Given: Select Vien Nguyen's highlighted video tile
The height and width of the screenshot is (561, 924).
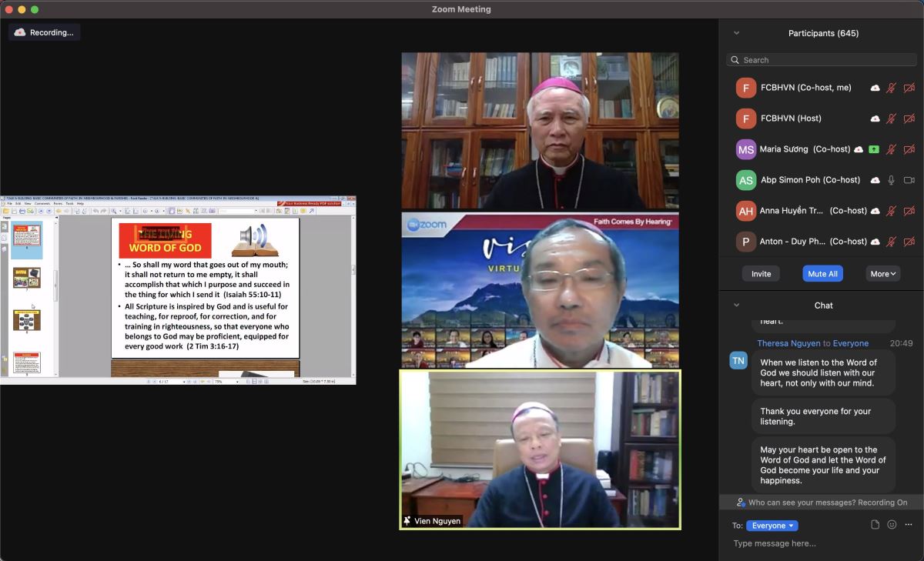Looking at the screenshot, I should [x=540, y=449].
